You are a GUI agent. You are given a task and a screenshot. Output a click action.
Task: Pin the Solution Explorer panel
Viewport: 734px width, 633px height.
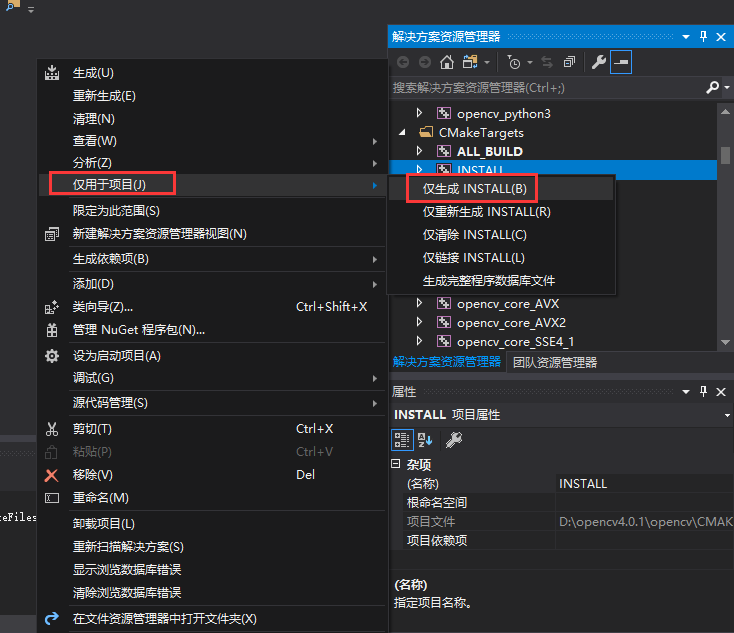point(703,37)
